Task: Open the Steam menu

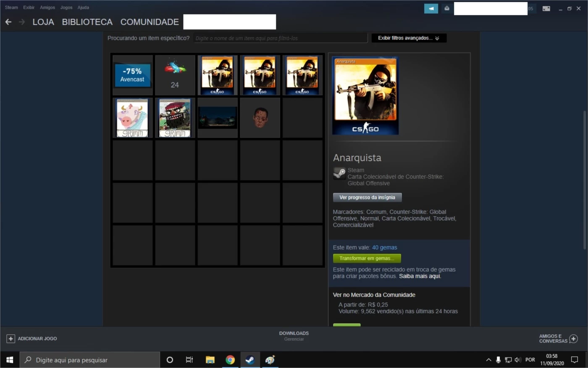Action: pos(11,8)
